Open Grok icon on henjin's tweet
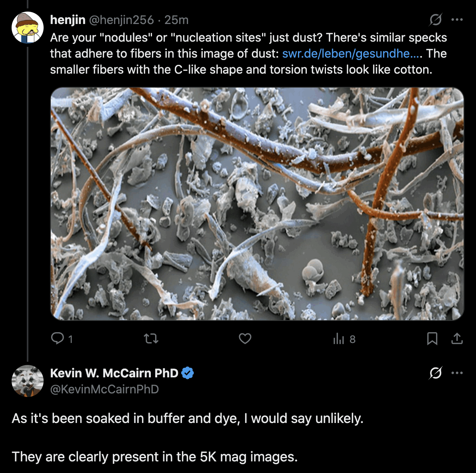The image size is (476, 473). click(436, 20)
